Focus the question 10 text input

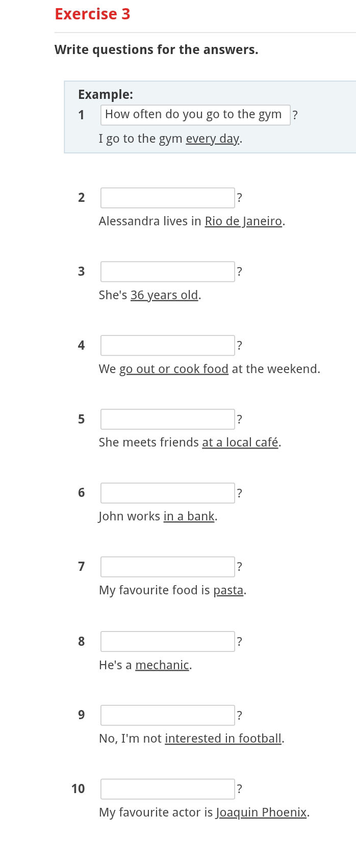coord(168,789)
